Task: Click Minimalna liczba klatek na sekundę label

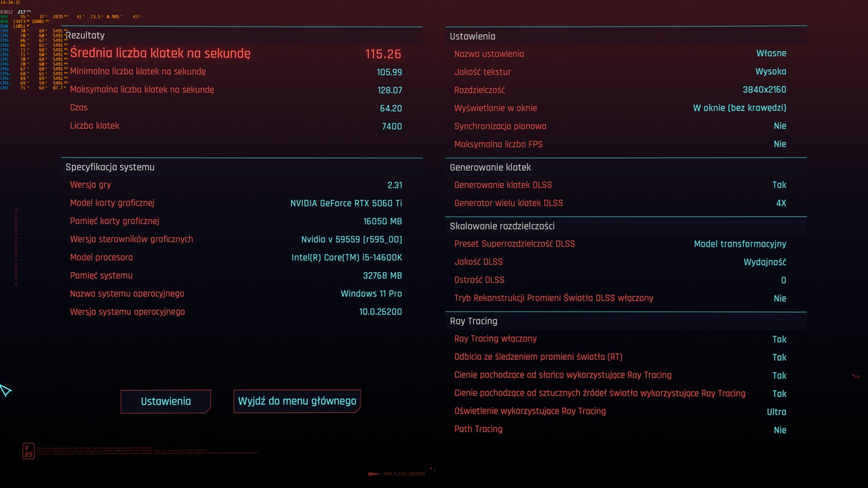Action: (138, 71)
